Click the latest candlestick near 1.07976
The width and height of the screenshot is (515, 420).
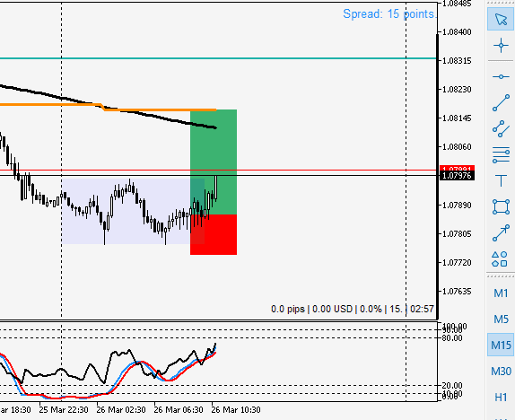coord(216,188)
